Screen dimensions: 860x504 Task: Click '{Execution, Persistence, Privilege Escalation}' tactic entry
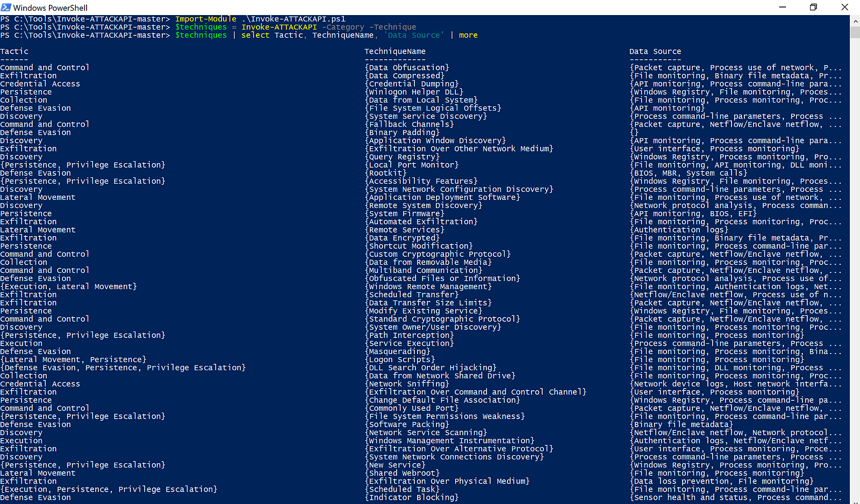pyautogui.click(x=109, y=489)
